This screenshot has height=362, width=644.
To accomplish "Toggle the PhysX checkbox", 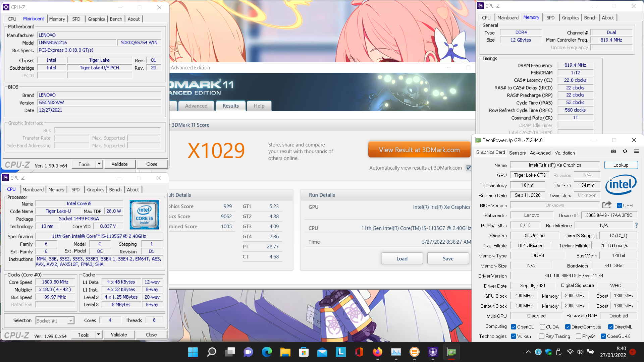I will 579,336.
